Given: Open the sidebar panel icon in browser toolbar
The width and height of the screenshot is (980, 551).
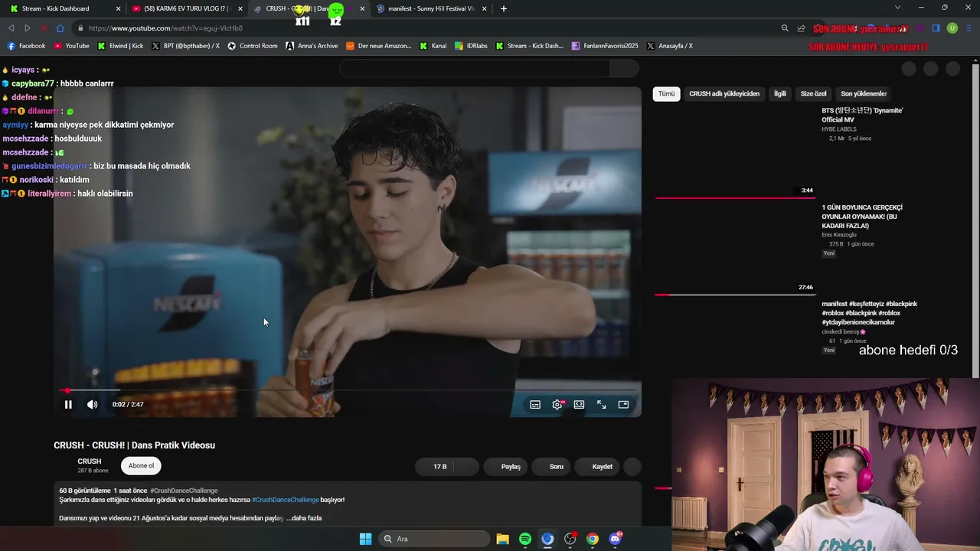Looking at the screenshot, I should click(x=936, y=28).
